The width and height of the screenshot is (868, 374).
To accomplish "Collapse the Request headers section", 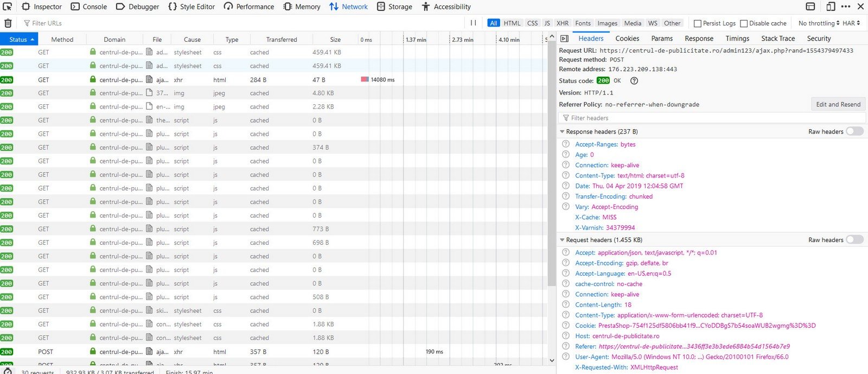I will [x=562, y=239].
